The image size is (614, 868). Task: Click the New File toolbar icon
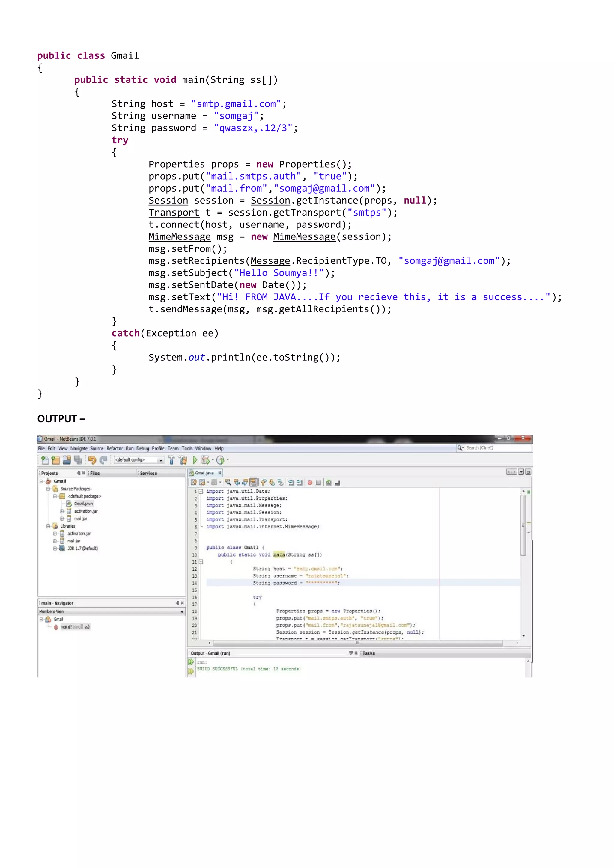click(45, 460)
